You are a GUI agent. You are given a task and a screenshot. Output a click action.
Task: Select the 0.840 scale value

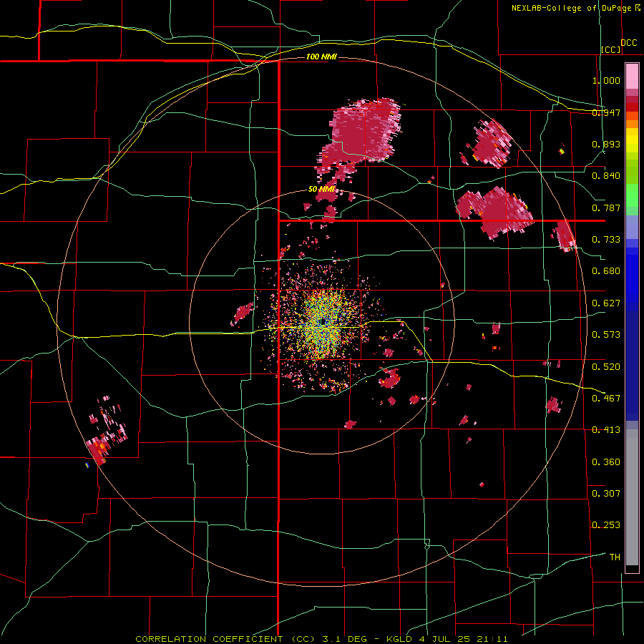[606, 176]
